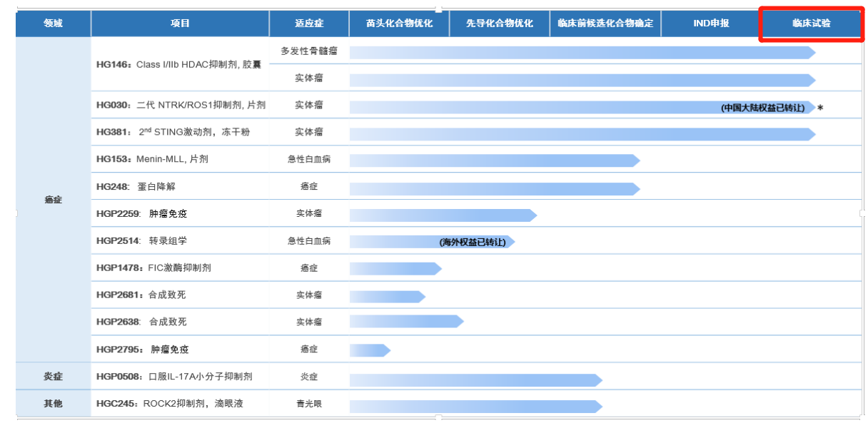This screenshot has height=423, width=868.
Task: Click 急性白血病 in the HGP2514 row
Action: [309, 241]
